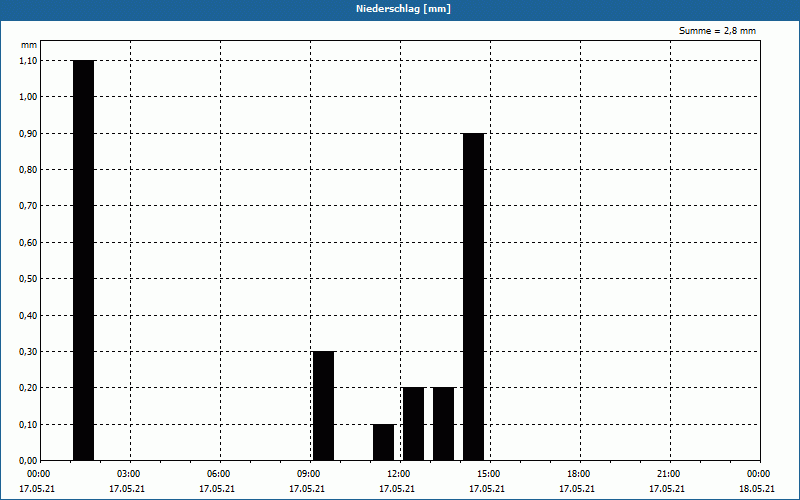Click the 06:00 time axis label
The image size is (800, 500).
pos(218,474)
